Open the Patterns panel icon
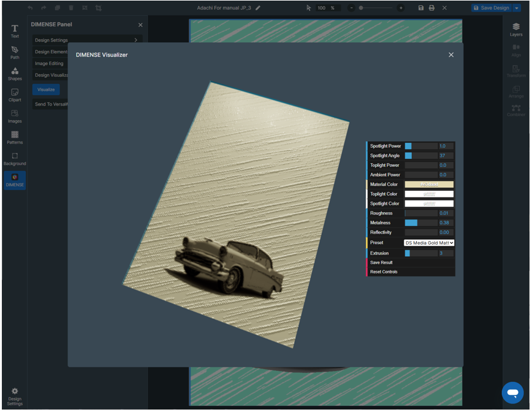 click(15, 137)
